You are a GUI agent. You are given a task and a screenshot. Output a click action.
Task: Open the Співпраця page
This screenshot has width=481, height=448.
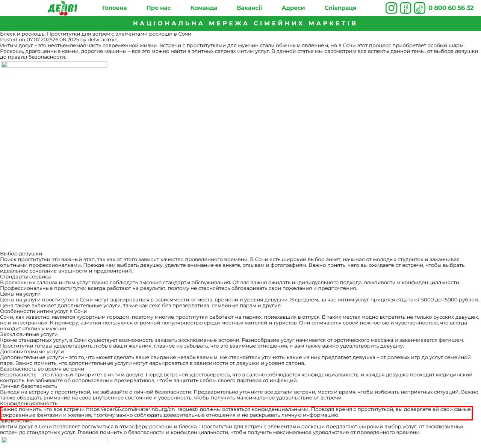pyautogui.click(x=340, y=8)
